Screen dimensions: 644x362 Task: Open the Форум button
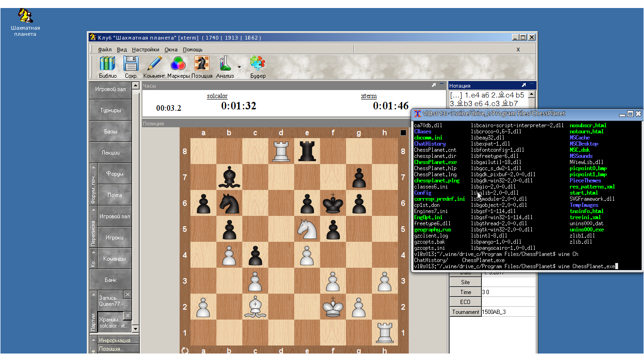click(x=115, y=174)
